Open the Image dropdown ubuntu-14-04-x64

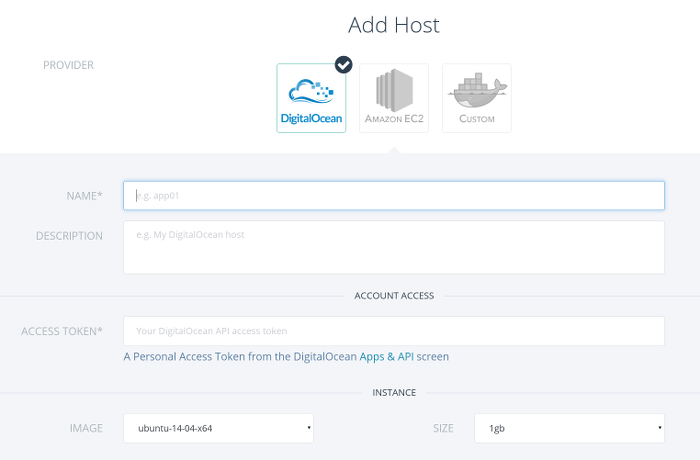point(218,428)
